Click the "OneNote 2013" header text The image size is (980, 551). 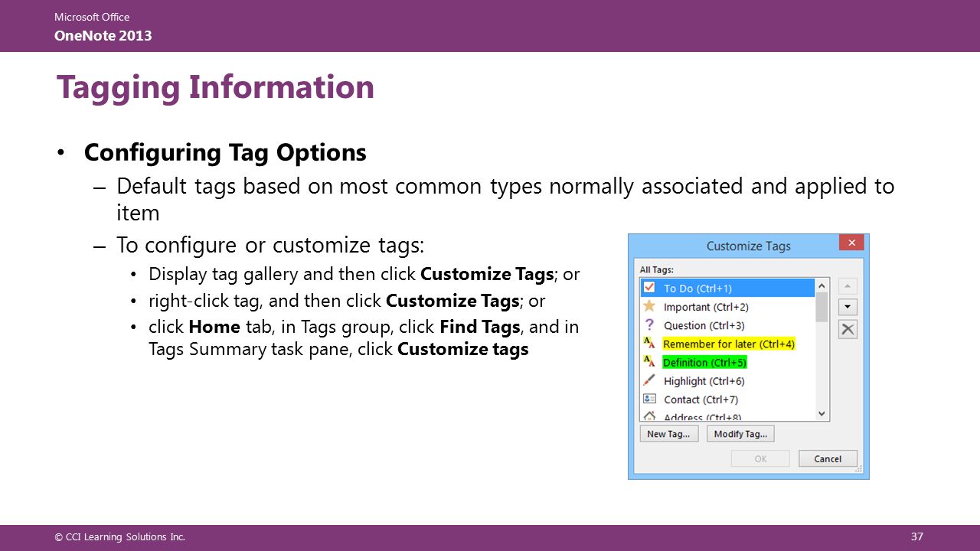click(x=103, y=35)
